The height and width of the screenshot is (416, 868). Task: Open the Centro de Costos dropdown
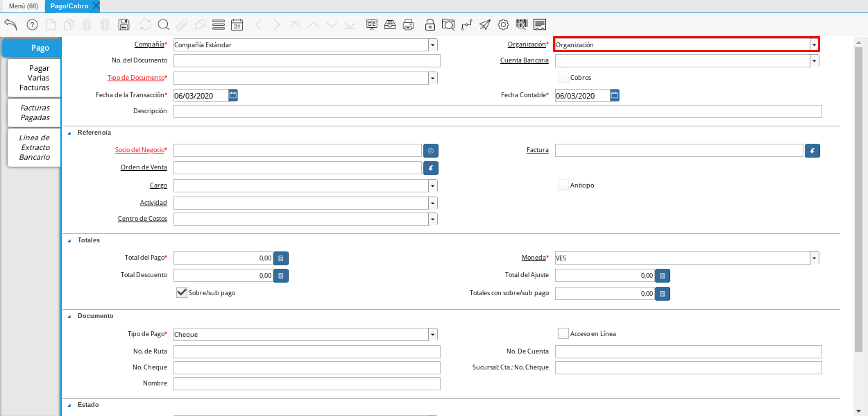click(433, 219)
